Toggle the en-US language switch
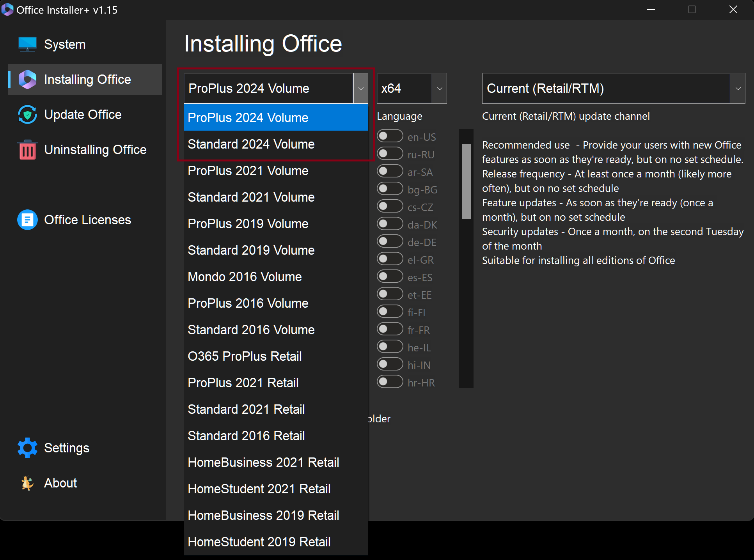 tap(390, 136)
